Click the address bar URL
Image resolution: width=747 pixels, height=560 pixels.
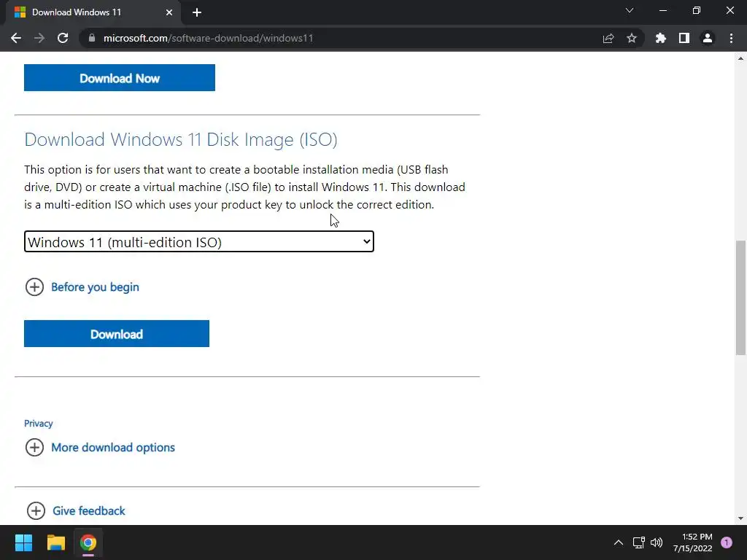coord(208,38)
